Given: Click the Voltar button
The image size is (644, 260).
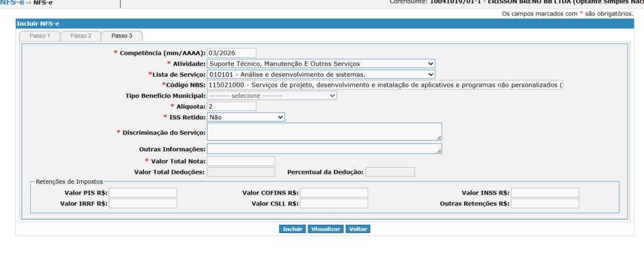Looking at the screenshot, I should 358,229.
